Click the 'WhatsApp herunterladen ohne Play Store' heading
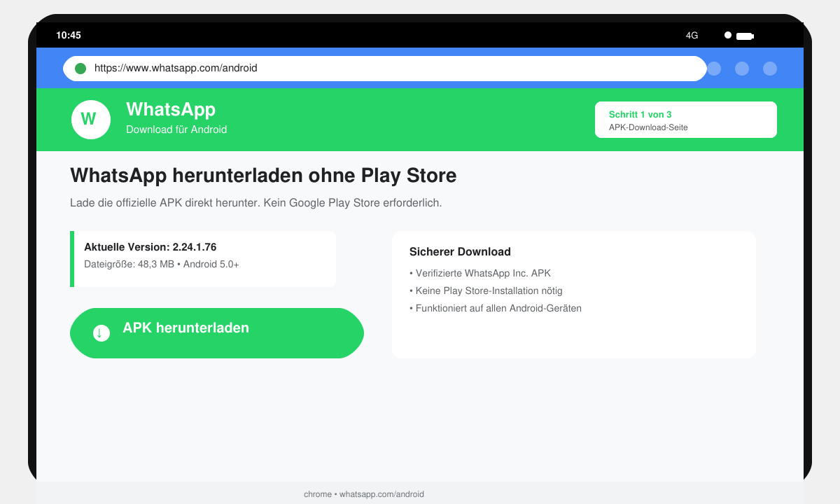 [263, 176]
